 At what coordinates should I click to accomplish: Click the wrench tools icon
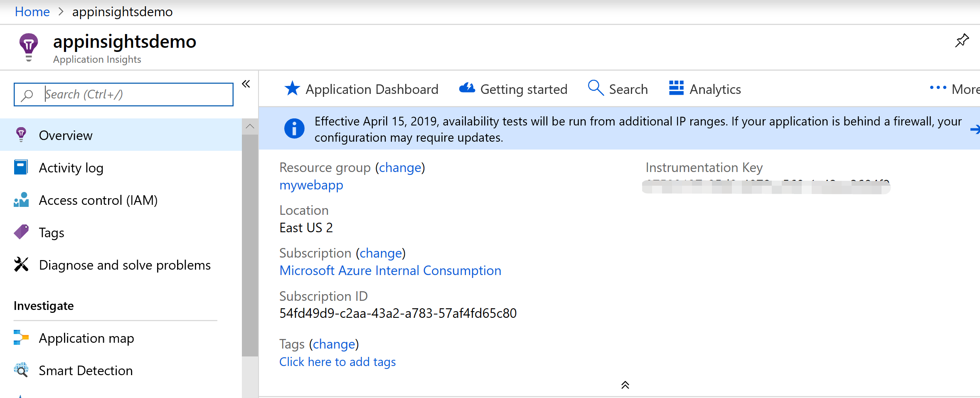[21, 264]
